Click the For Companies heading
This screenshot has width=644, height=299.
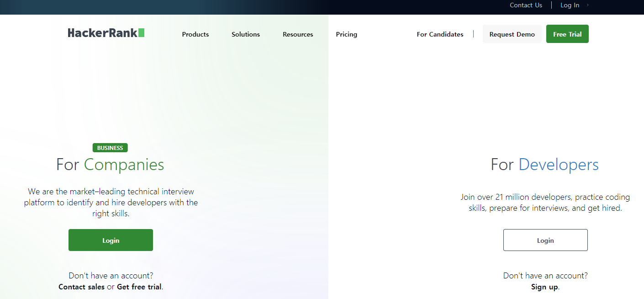point(110,165)
